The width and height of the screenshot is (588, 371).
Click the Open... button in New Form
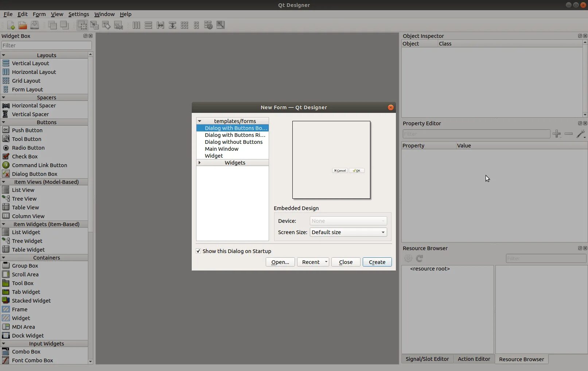click(x=280, y=262)
